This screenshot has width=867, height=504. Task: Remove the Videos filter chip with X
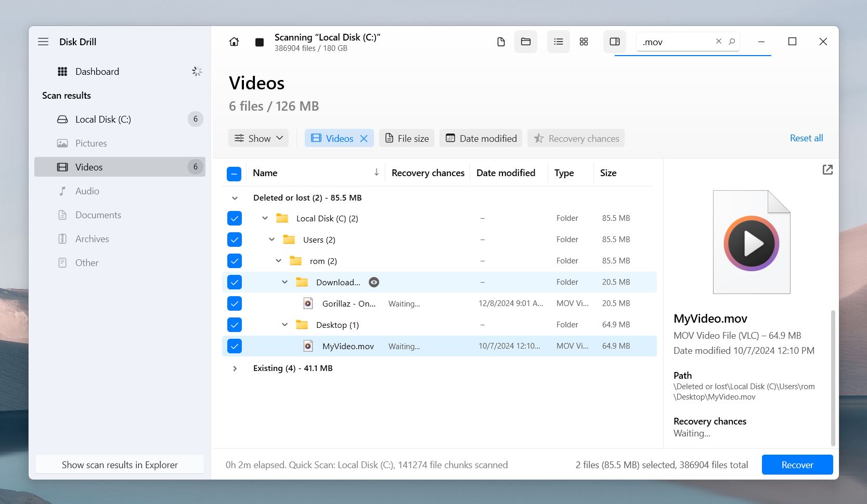tap(364, 138)
